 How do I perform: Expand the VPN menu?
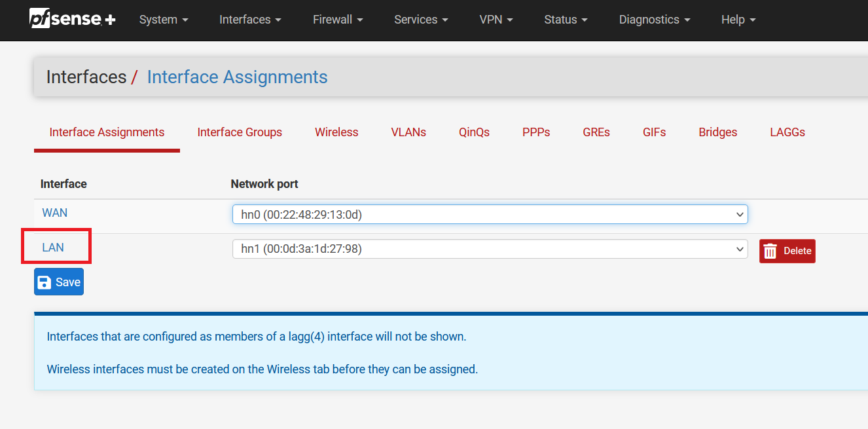(x=496, y=20)
